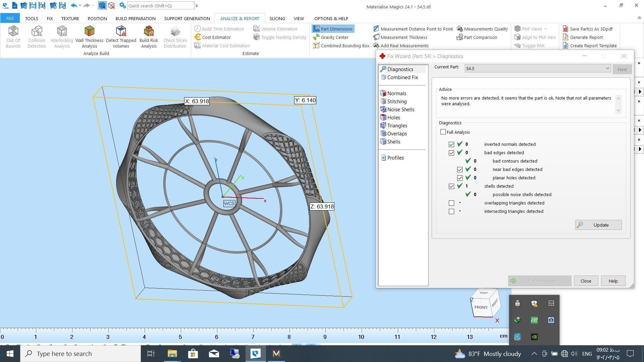Select the Gravity Center tool

(331, 37)
